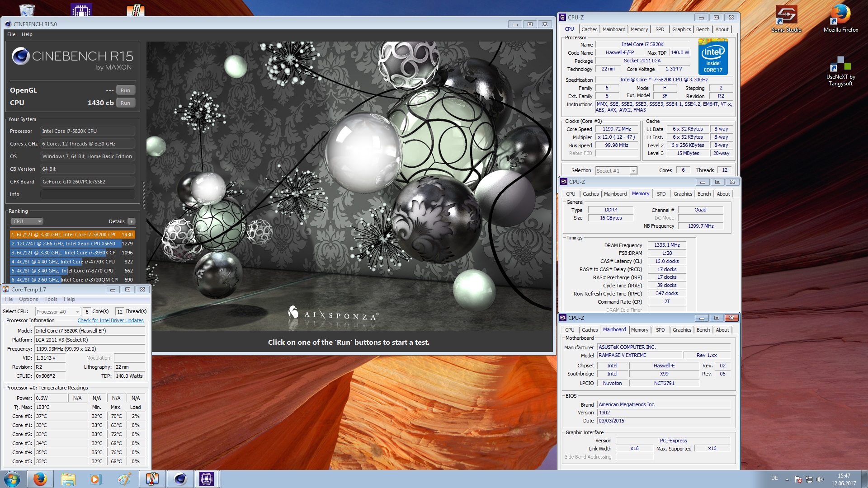Open Bench tab in CPU-Z Memory window

[x=704, y=194]
